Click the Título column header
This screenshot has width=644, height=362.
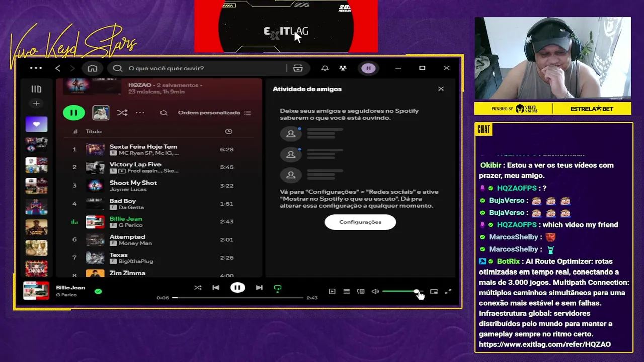(94, 131)
